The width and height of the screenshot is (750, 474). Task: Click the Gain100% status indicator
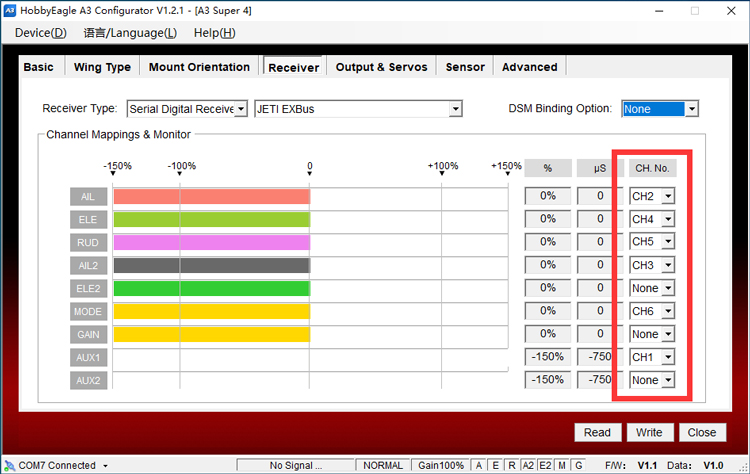coord(440,465)
